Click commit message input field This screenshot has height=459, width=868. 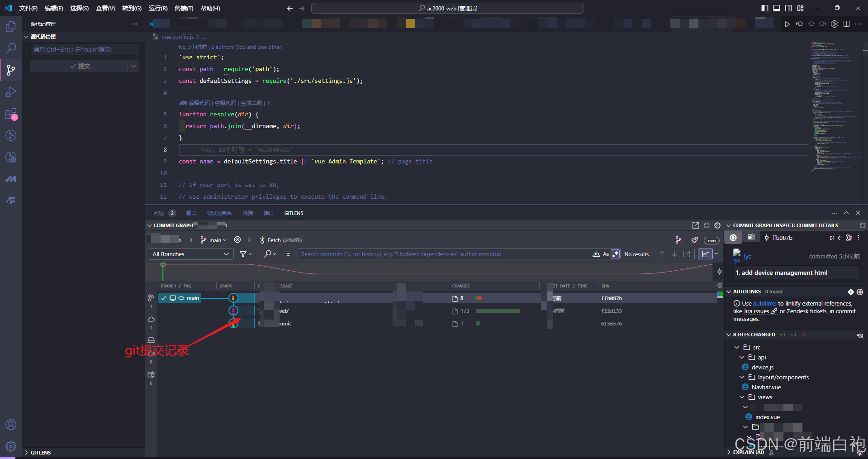click(85, 50)
